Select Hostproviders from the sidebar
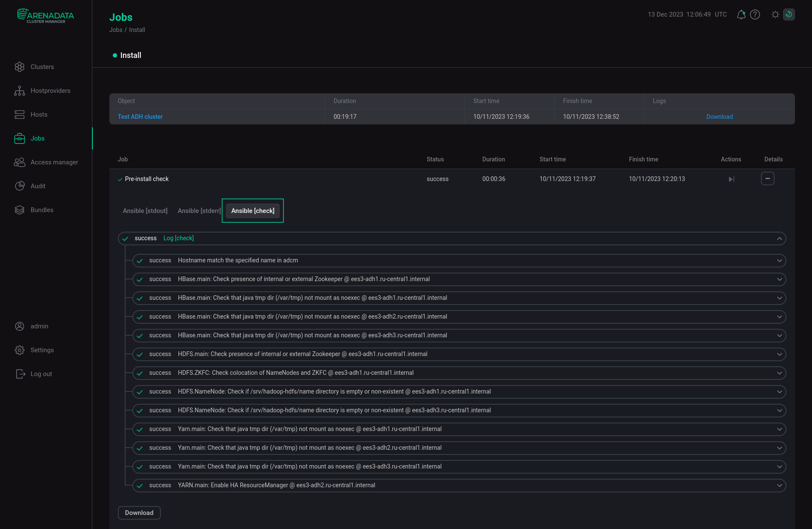The width and height of the screenshot is (812, 529). click(50, 90)
